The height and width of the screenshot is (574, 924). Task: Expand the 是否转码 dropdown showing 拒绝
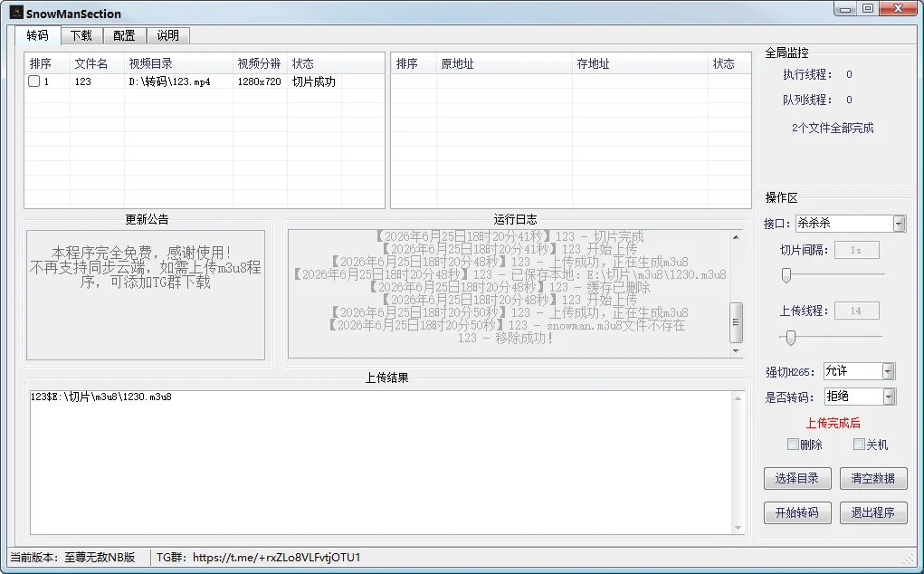pyautogui.click(x=889, y=397)
